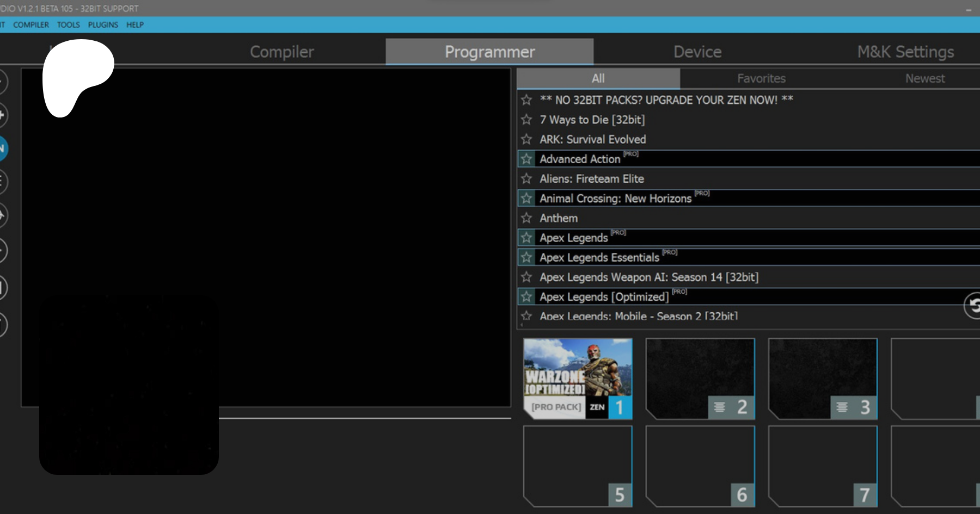Image resolution: width=980 pixels, height=514 pixels.
Task: Toggle the favorite star for Apex Legends Essentials
Action: point(526,257)
